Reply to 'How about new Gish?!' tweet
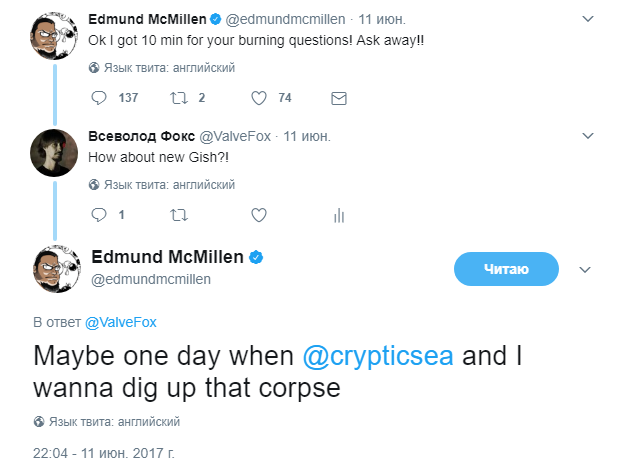This screenshot has height=470, width=628. click(99, 215)
